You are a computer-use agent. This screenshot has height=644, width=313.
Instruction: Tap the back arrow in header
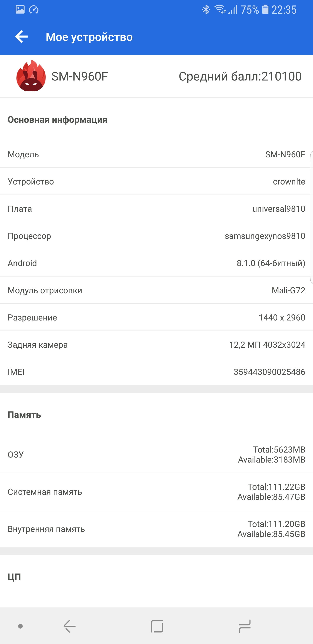(21, 37)
